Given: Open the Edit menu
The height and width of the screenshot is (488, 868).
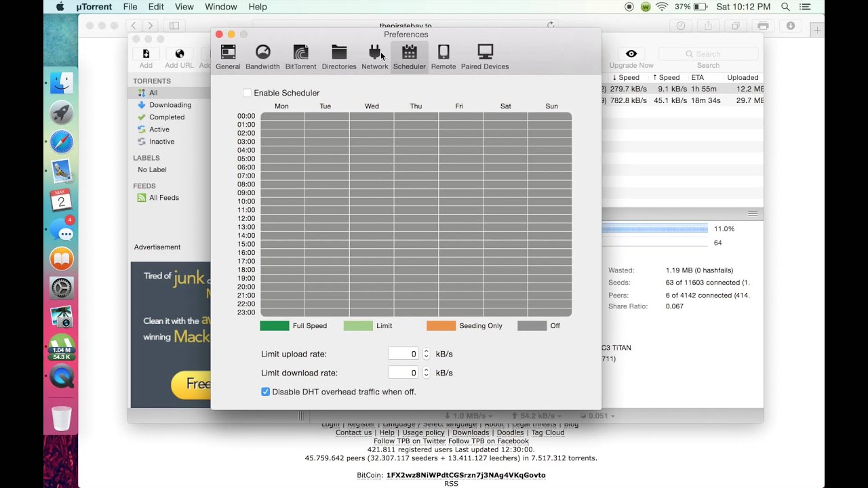Looking at the screenshot, I should (x=156, y=7).
